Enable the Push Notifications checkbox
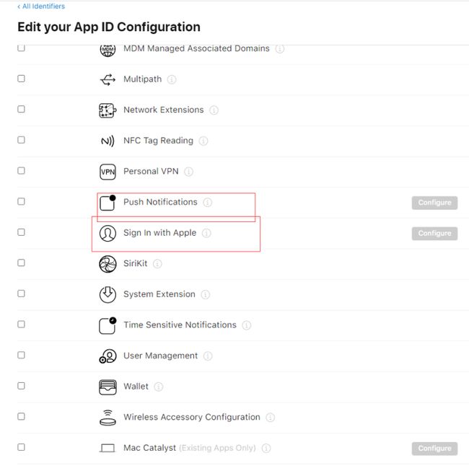 tap(21, 201)
